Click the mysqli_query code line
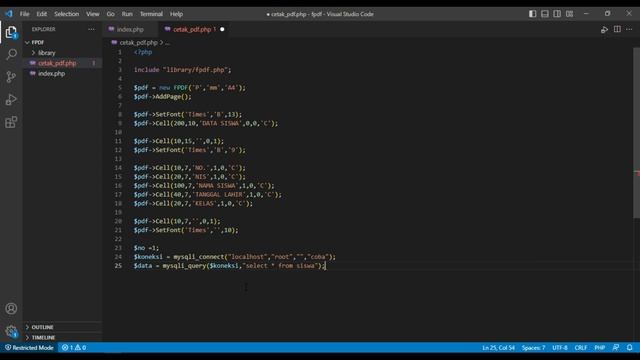The width and height of the screenshot is (640, 360). tap(229, 266)
